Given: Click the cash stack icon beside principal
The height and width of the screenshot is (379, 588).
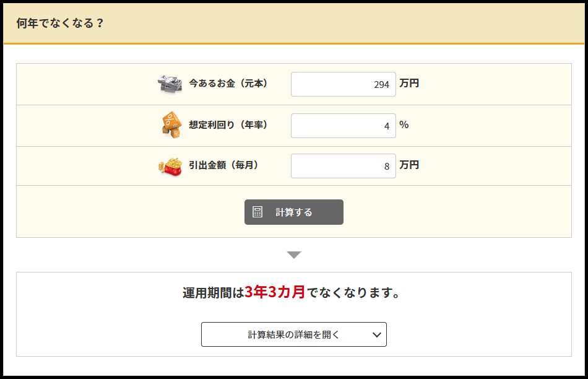Looking at the screenshot, I should point(170,84).
